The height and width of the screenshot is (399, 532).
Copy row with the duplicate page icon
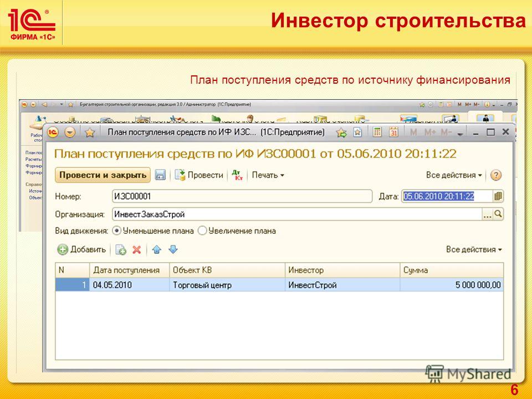(121, 250)
